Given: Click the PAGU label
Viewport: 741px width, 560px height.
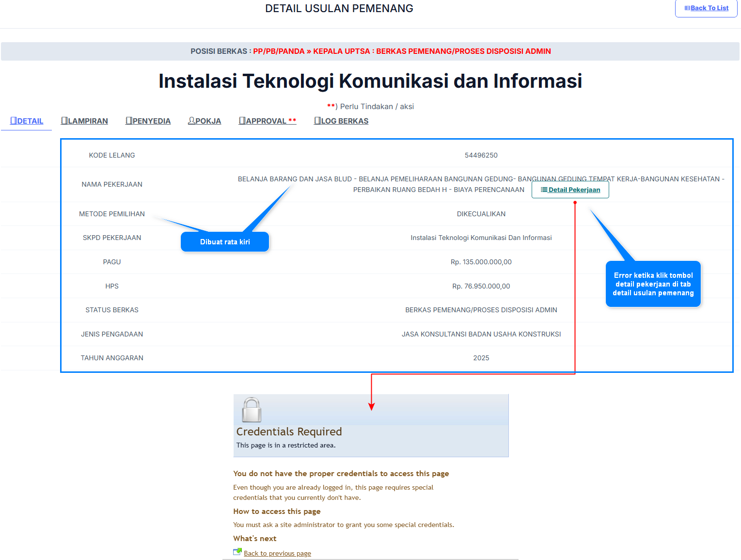Looking at the screenshot, I should (x=112, y=262).
